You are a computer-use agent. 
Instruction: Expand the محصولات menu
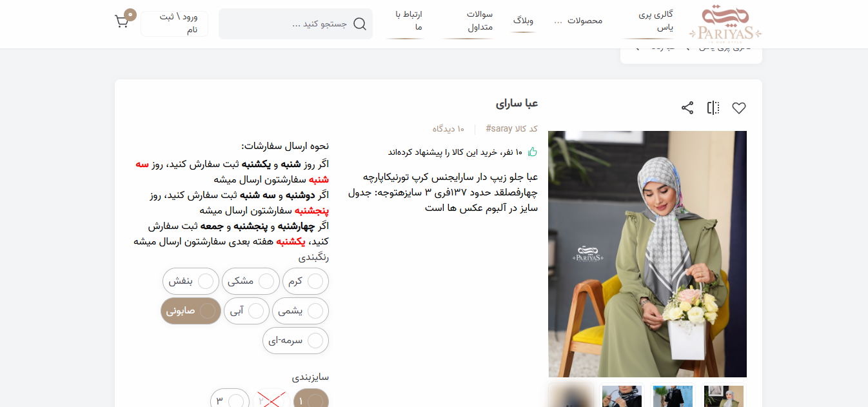click(x=578, y=21)
